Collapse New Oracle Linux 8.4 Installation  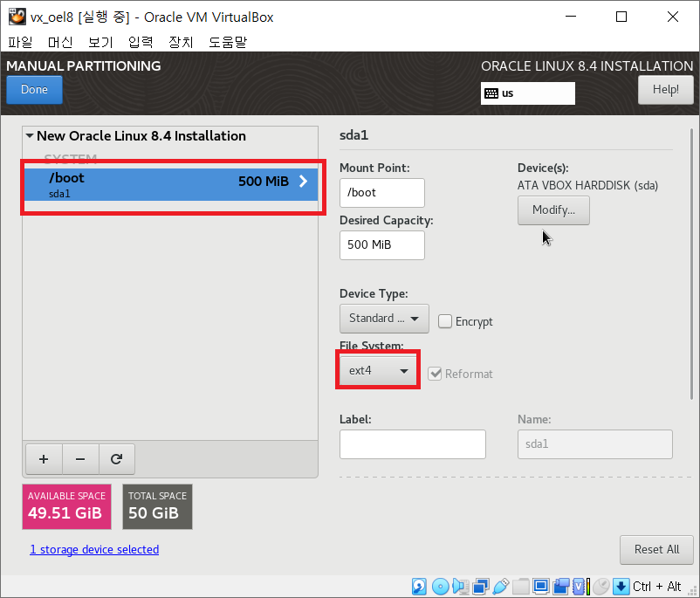click(30, 135)
